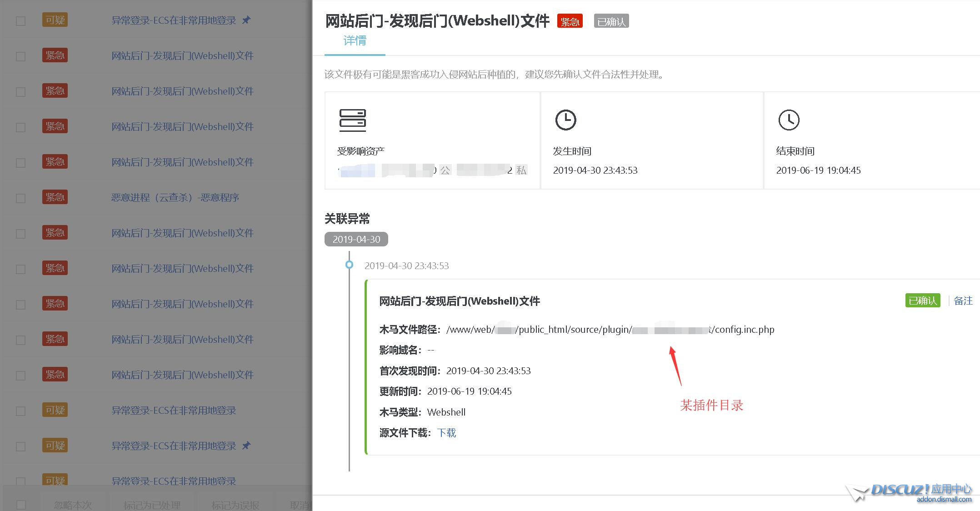Click the 忽略本次 button at bottom

pyautogui.click(x=73, y=505)
